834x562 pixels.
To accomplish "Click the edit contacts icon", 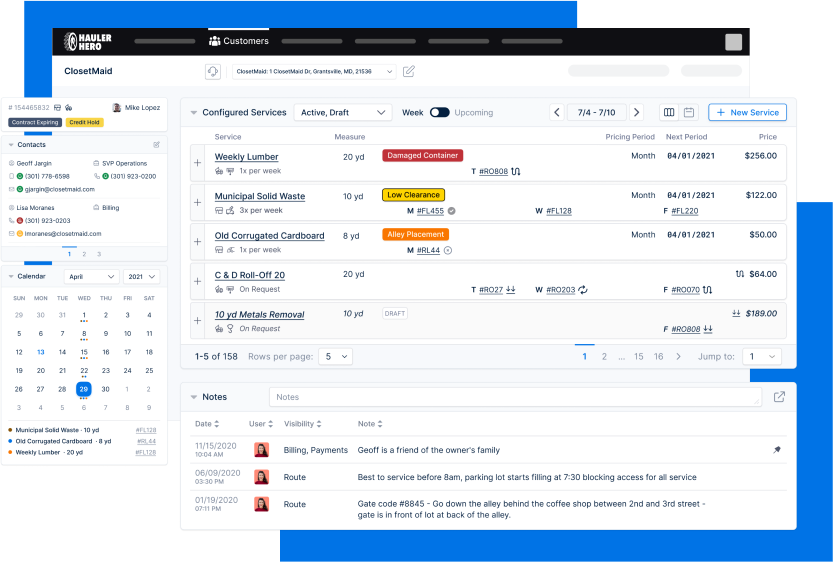I will pos(156,145).
